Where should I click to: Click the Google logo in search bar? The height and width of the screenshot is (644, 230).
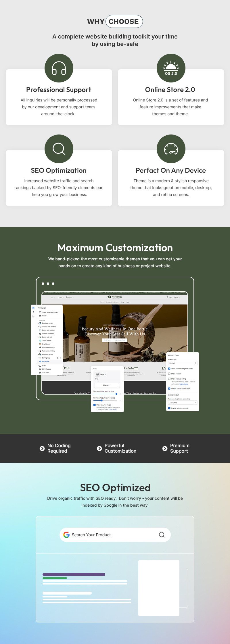[x=66, y=535]
